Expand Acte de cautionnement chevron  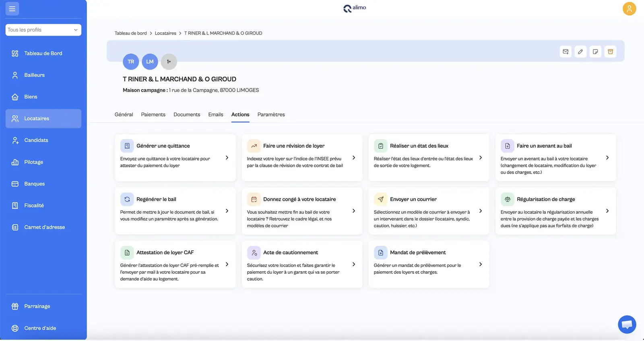[354, 264]
